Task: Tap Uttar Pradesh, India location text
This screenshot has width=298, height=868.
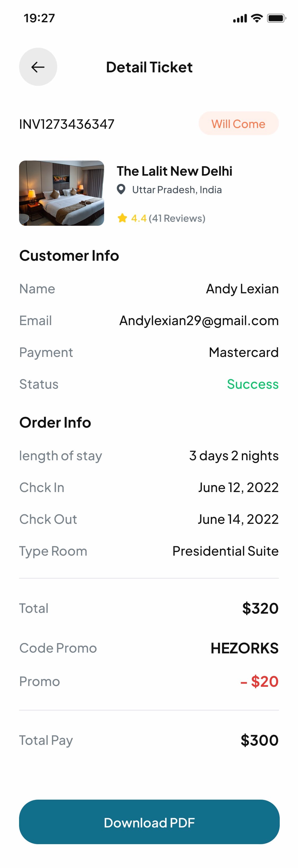Action: coord(177,190)
